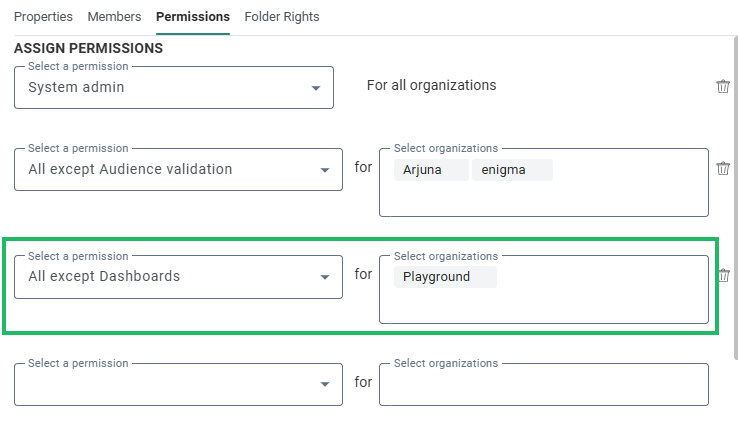This screenshot has width=738, height=429.
Task: Click the vertical scrollbar on the right
Action: (x=734, y=200)
